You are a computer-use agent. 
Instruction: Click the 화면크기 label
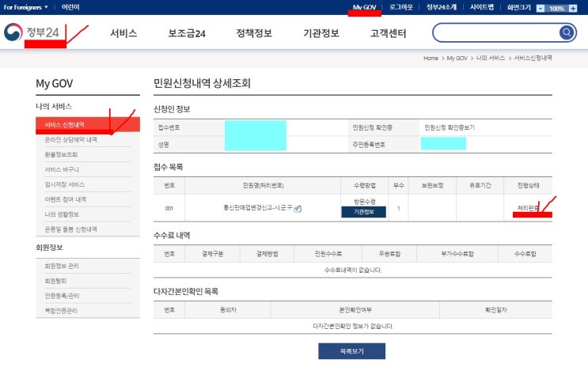coord(519,7)
